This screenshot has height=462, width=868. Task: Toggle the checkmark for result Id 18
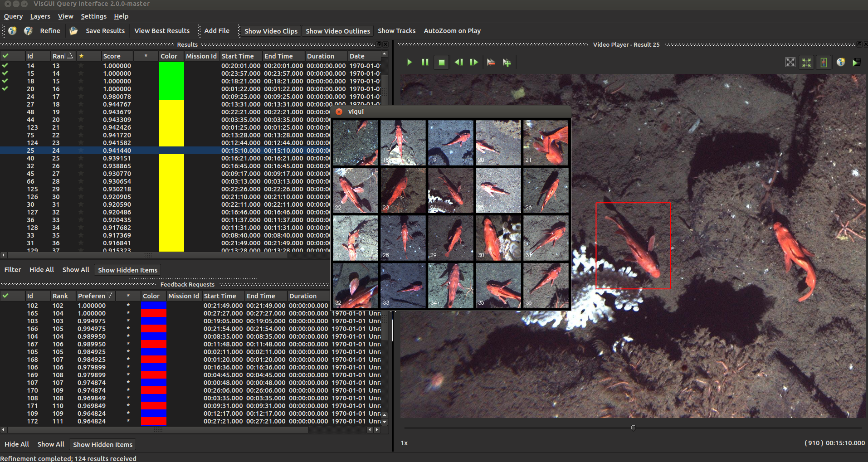coord(5,81)
